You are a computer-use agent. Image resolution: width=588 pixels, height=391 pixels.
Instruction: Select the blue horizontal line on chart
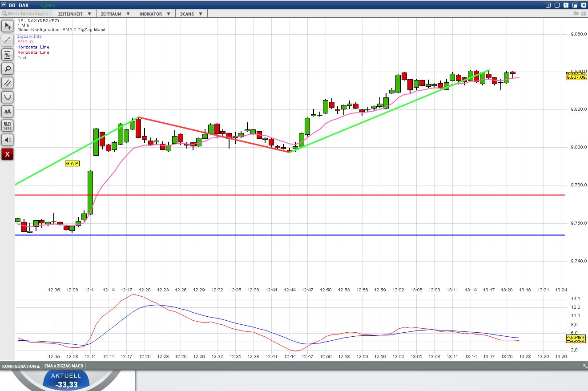(290, 235)
